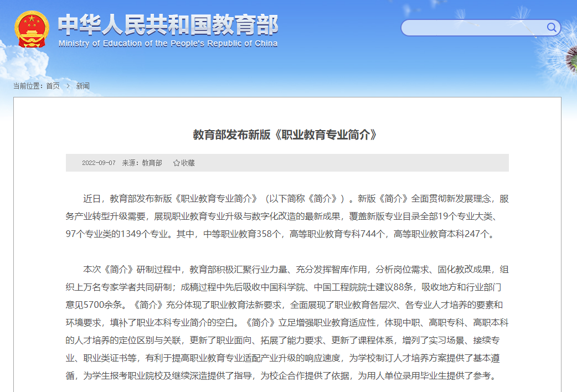Open the 首页 breadcrumb link
The height and width of the screenshot is (392, 577).
53,86
